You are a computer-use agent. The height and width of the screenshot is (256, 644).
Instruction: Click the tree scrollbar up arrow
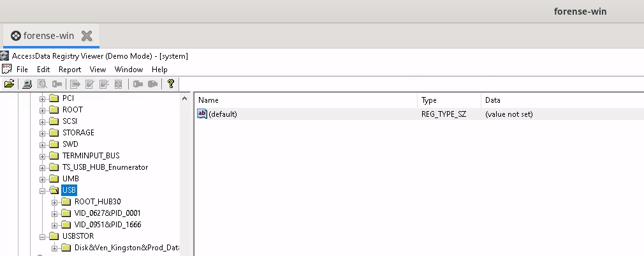(184, 98)
